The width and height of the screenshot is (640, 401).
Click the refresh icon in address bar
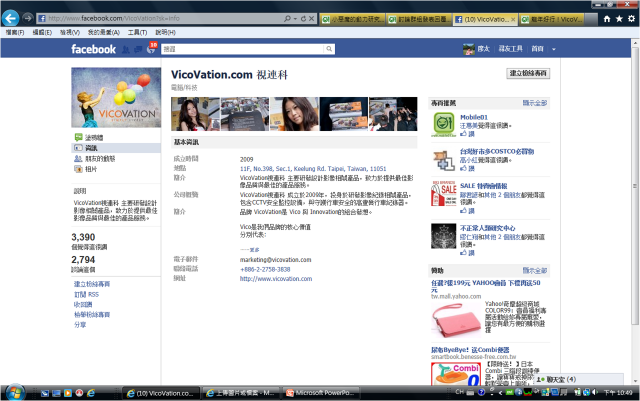point(303,18)
